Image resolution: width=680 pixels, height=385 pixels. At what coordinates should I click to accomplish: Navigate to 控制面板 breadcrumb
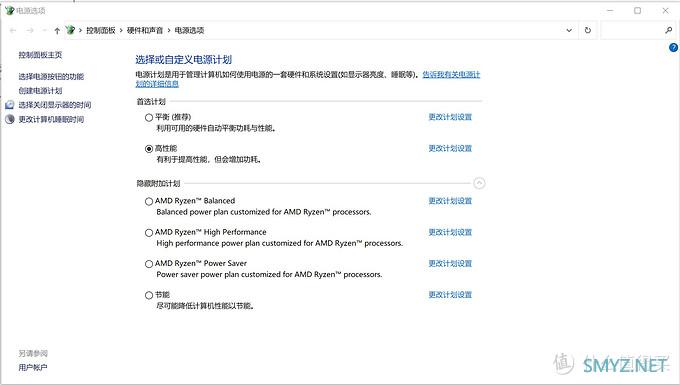point(101,30)
